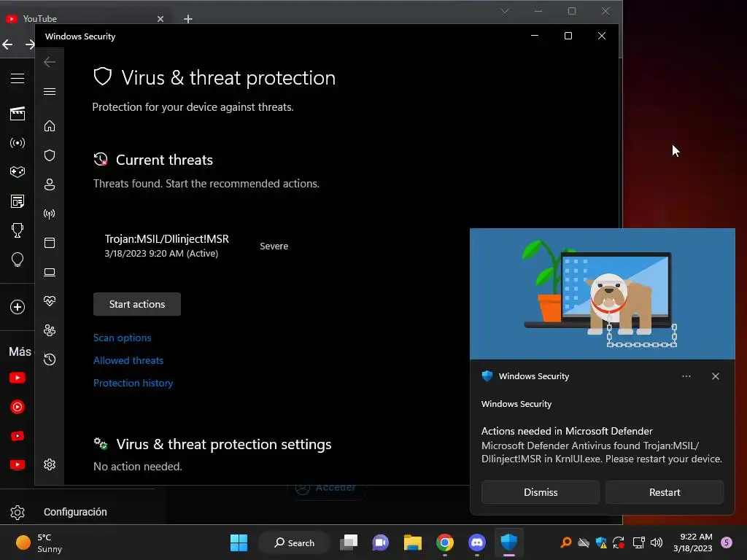
Task: Click the Severe threat level label
Action: 274,246
